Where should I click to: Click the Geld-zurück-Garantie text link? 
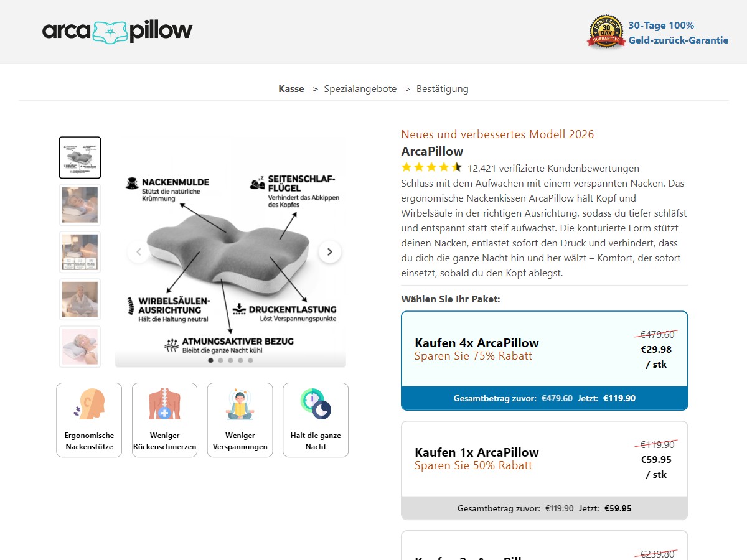pos(679,40)
